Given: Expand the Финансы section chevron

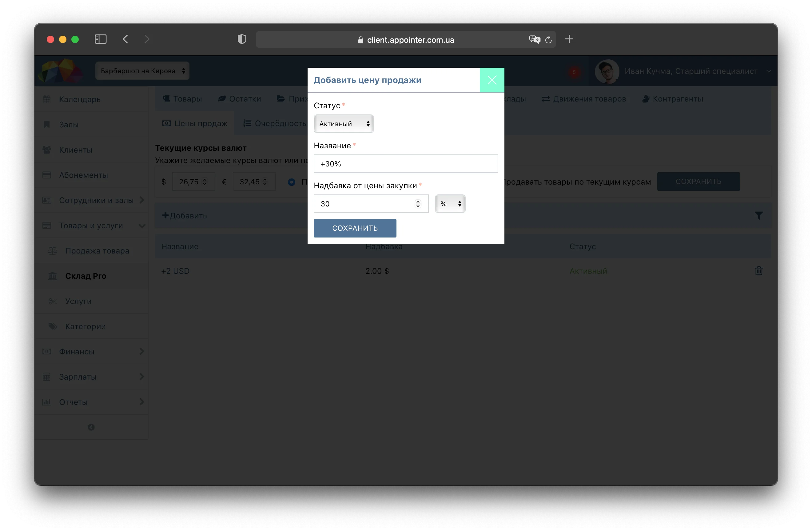Looking at the screenshot, I should 141,351.
